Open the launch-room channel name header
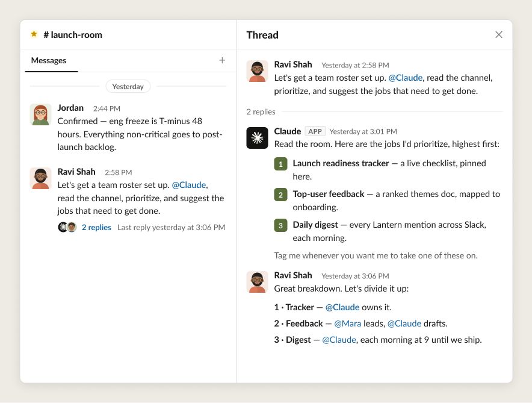The image size is (532, 403). 73,34
